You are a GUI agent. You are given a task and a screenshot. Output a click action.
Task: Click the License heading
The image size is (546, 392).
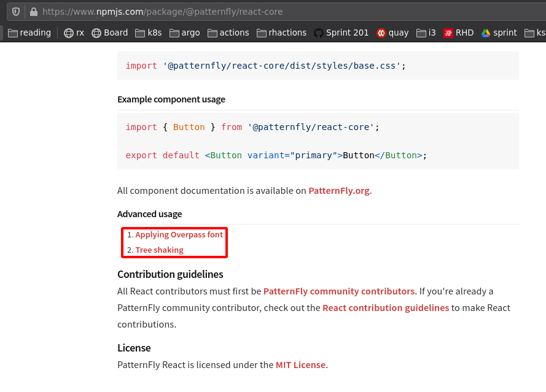coord(134,348)
